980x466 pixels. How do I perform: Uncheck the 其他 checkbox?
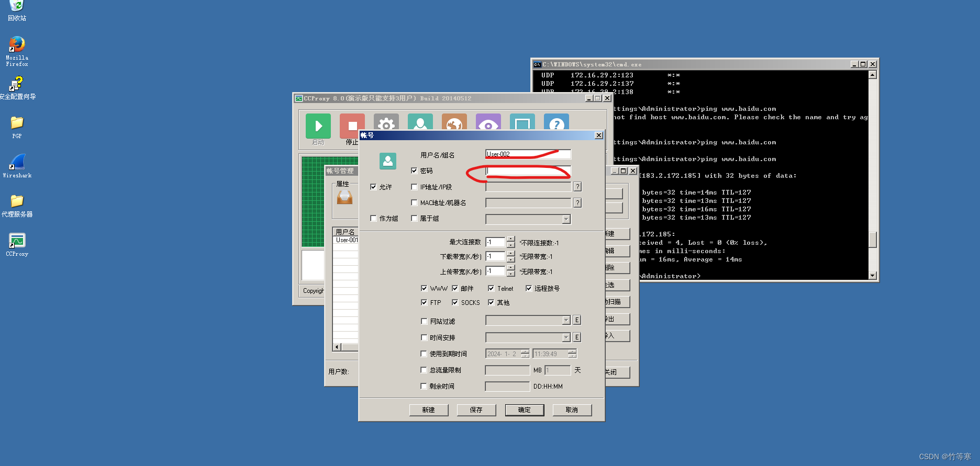click(x=491, y=302)
